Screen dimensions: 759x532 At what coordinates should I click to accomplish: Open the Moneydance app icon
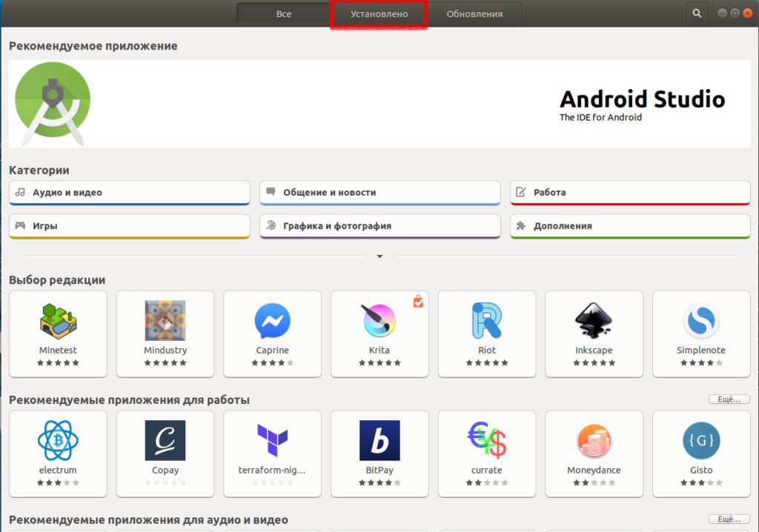point(594,441)
